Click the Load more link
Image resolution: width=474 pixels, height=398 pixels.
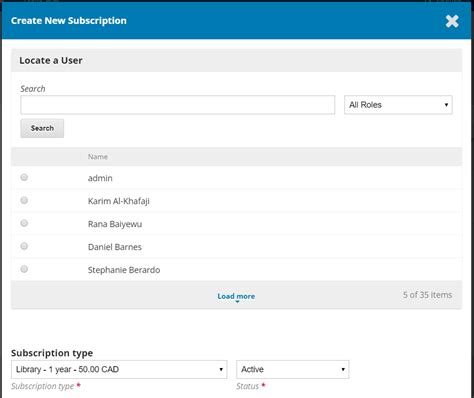pos(236,296)
